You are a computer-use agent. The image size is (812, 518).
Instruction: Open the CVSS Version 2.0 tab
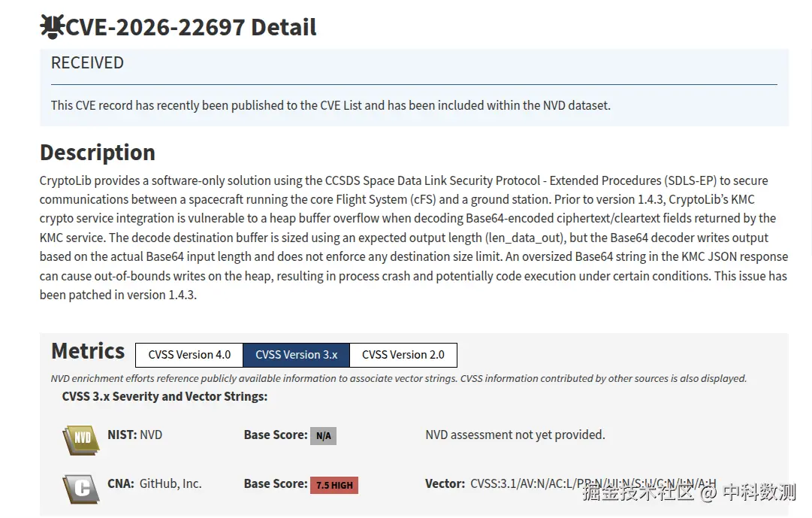[403, 355]
